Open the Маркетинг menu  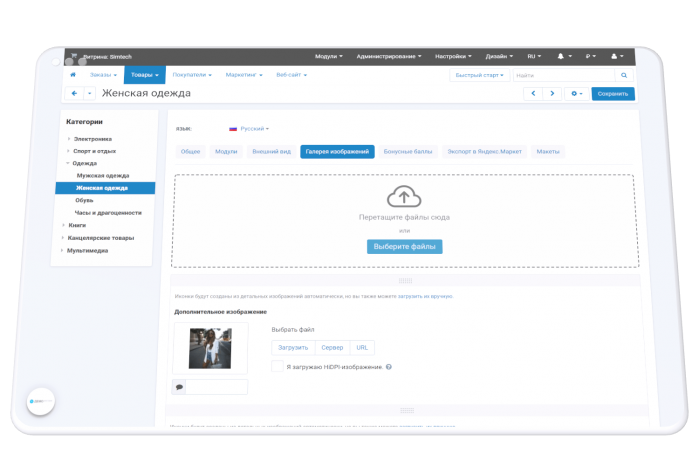244,75
